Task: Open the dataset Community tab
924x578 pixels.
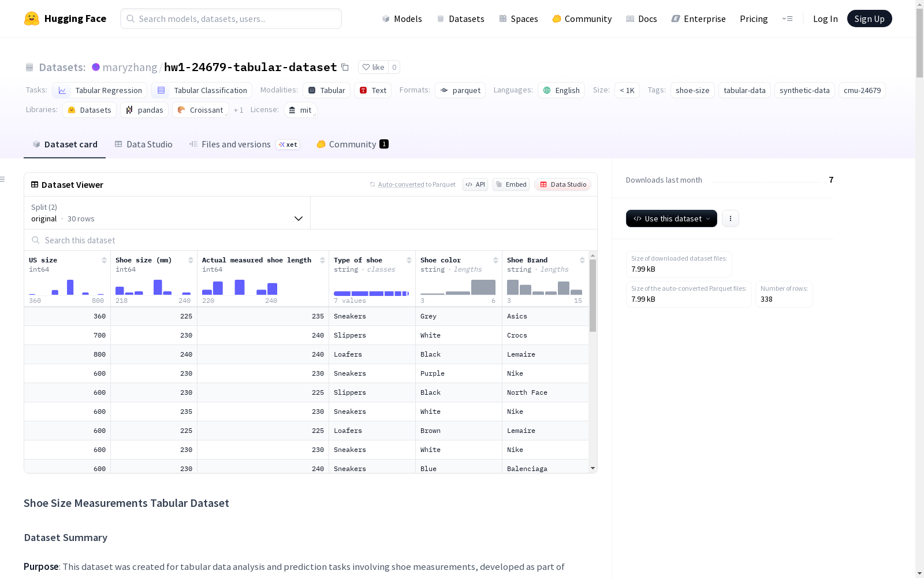Action: (352, 144)
